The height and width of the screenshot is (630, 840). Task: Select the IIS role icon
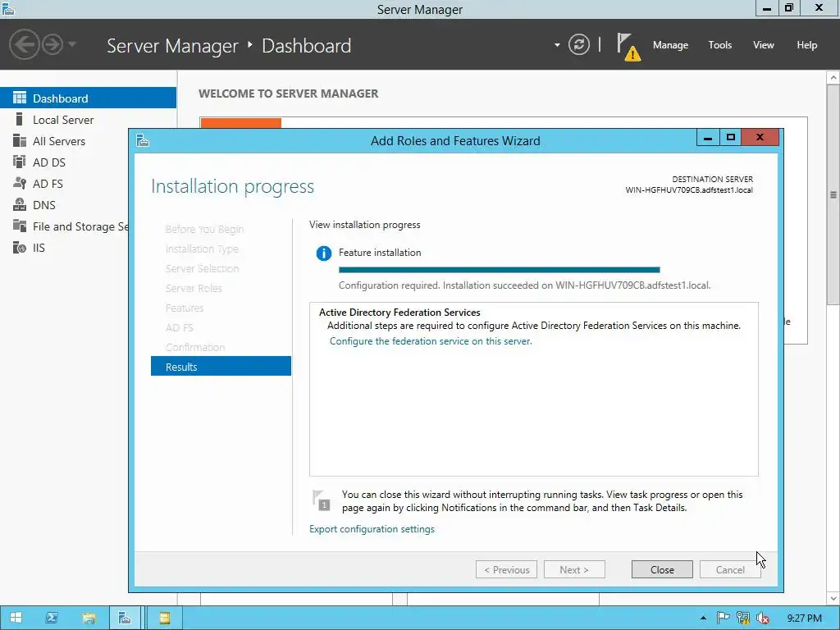(x=20, y=248)
